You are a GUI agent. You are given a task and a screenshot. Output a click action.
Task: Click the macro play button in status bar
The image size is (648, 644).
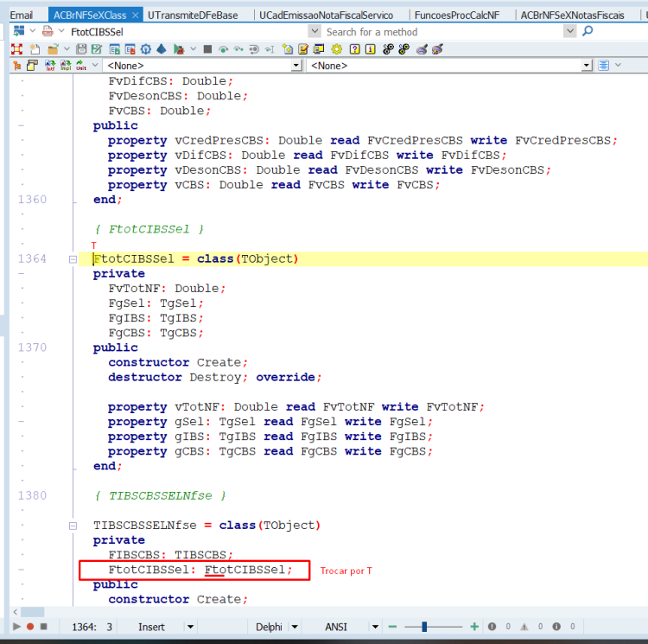tap(16, 626)
